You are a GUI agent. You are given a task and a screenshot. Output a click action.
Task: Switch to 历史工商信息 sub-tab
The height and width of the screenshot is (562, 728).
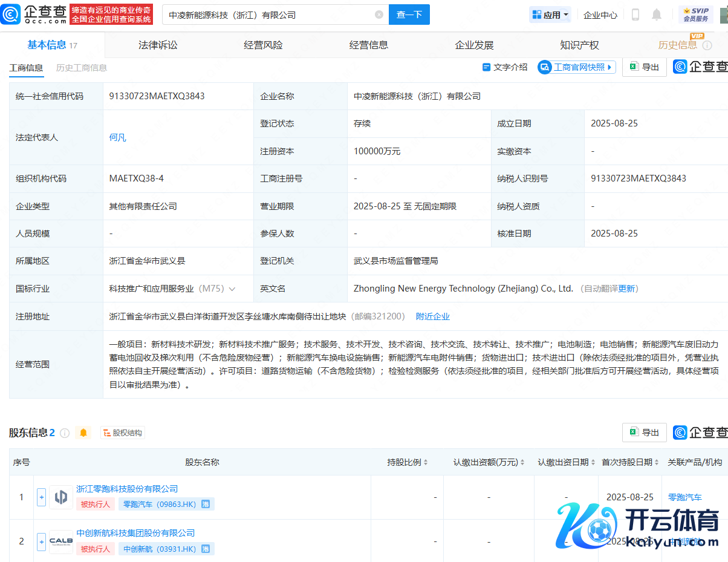pyautogui.click(x=82, y=68)
